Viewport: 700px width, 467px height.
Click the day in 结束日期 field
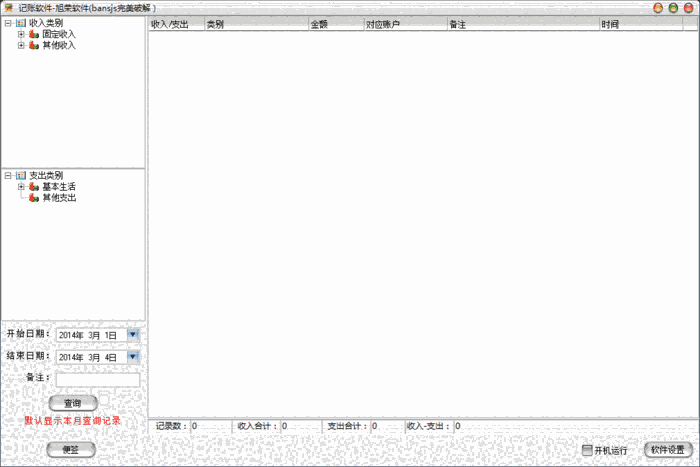(111, 357)
